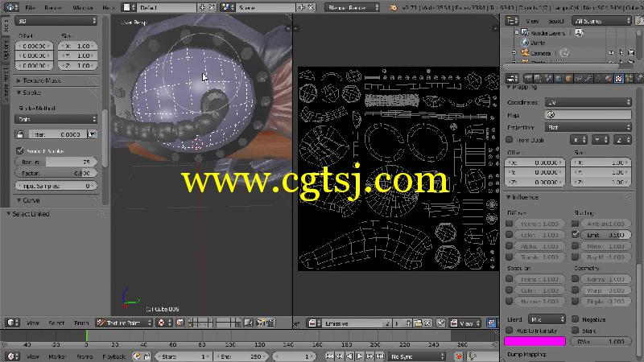The width and height of the screenshot is (644, 362).
Task: Click the End frame field in timeline
Action: [x=241, y=356]
